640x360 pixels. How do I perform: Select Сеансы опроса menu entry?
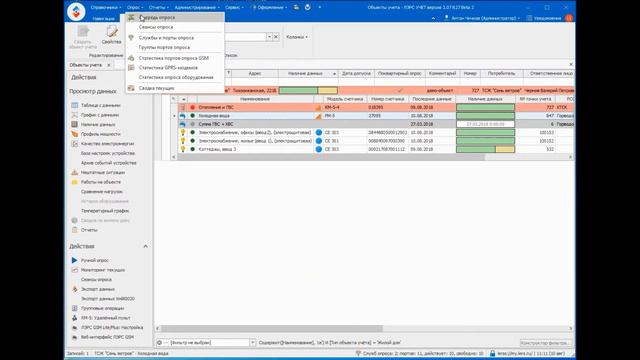175,27
